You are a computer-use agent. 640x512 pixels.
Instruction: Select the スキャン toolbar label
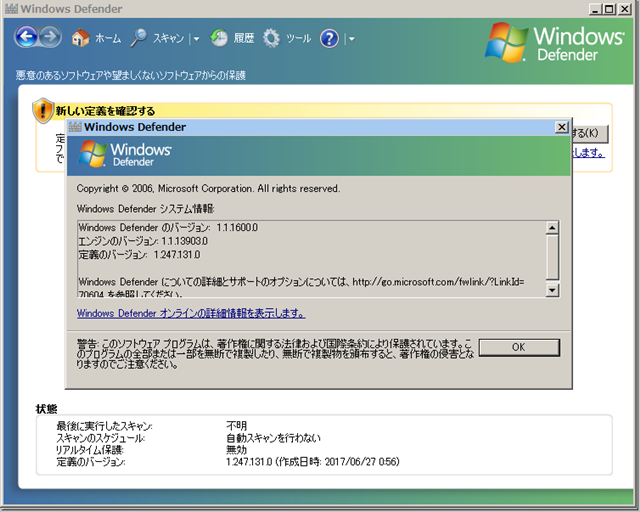[169, 38]
